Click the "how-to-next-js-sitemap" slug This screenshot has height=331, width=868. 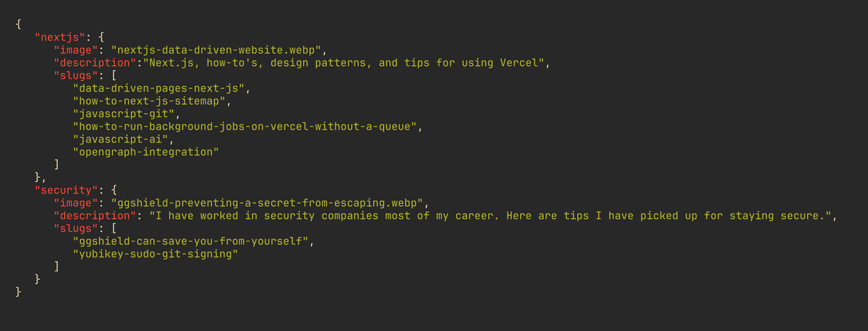coord(150,101)
